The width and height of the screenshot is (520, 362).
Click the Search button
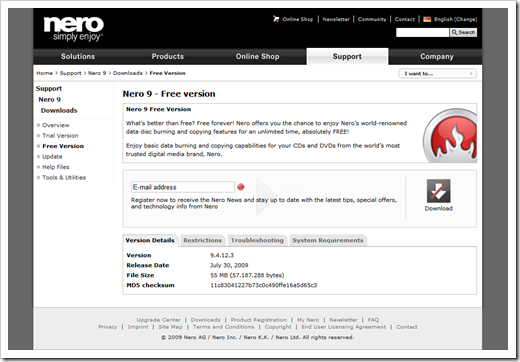click(x=463, y=32)
